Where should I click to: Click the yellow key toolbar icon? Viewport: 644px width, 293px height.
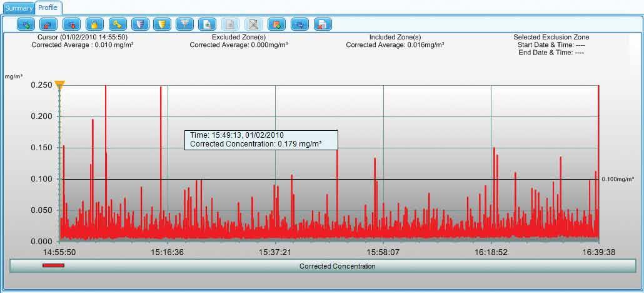[x=118, y=24]
